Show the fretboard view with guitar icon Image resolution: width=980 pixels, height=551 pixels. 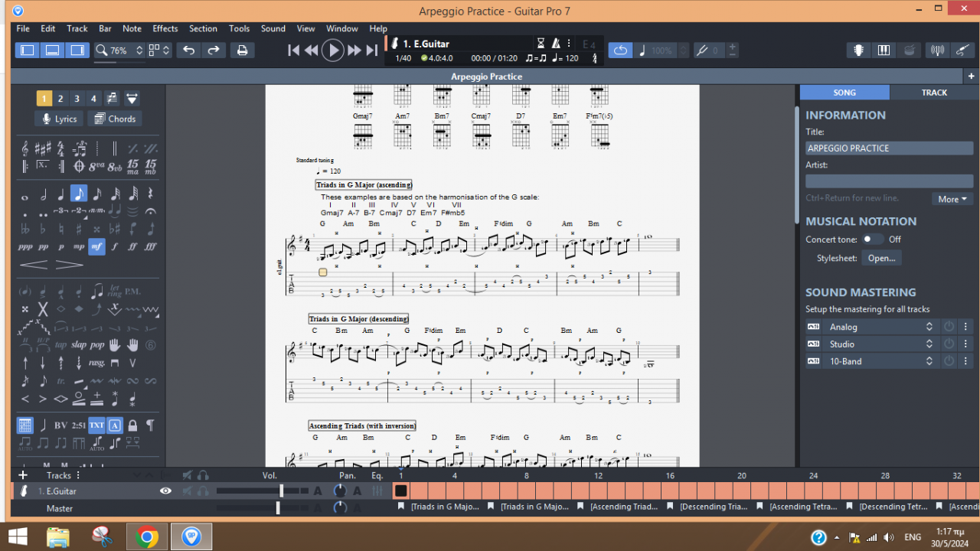[859, 51]
